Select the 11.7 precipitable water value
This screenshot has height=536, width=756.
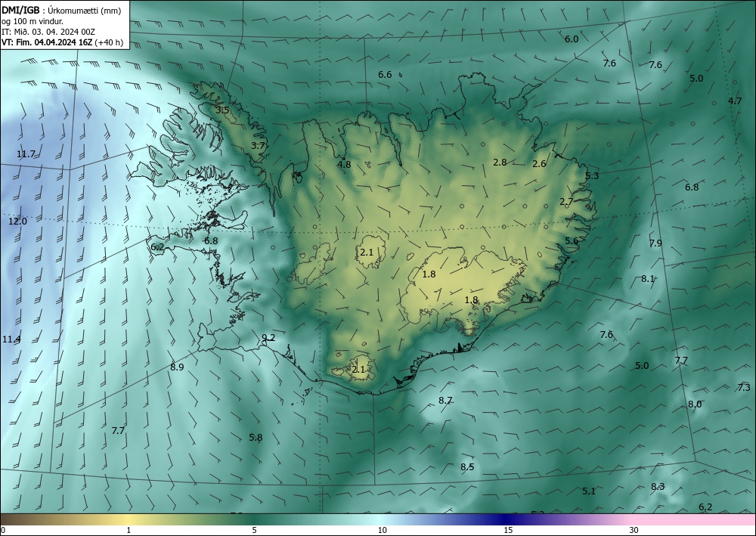tap(26, 154)
